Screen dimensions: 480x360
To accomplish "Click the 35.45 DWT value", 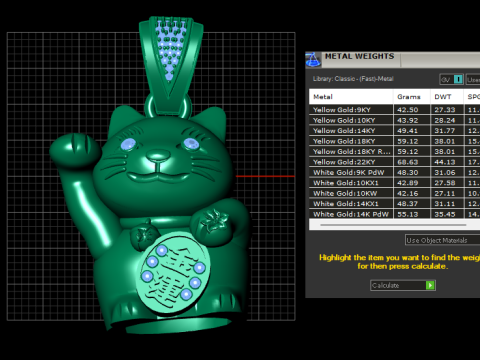I will pos(444,214).
